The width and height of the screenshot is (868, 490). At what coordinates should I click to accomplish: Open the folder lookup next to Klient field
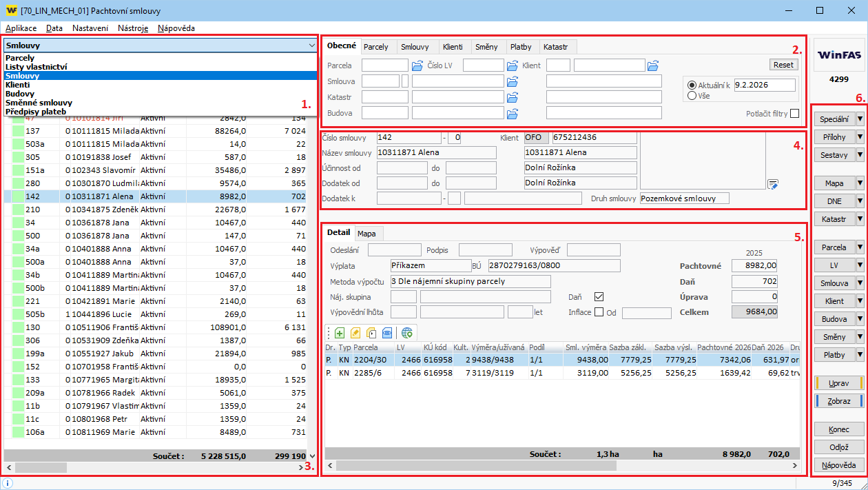click(x=653, y=65)
